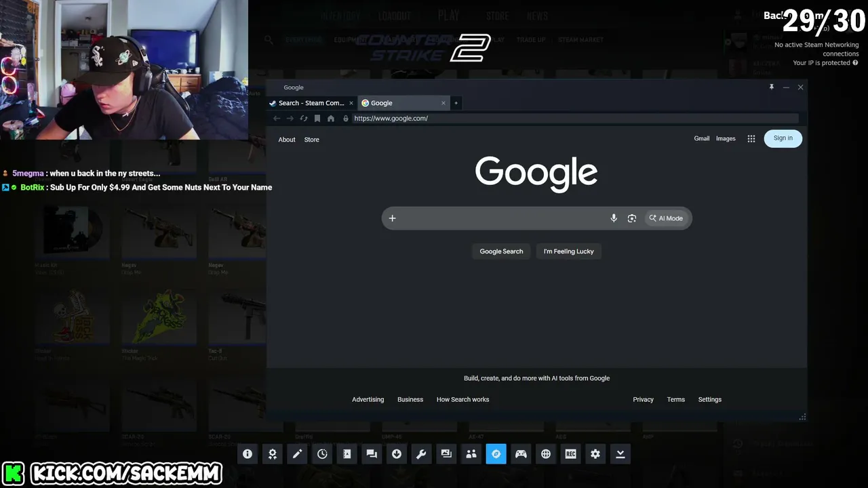Go to the browser home page icon
The image size is (868, 488).
[331, 119]
